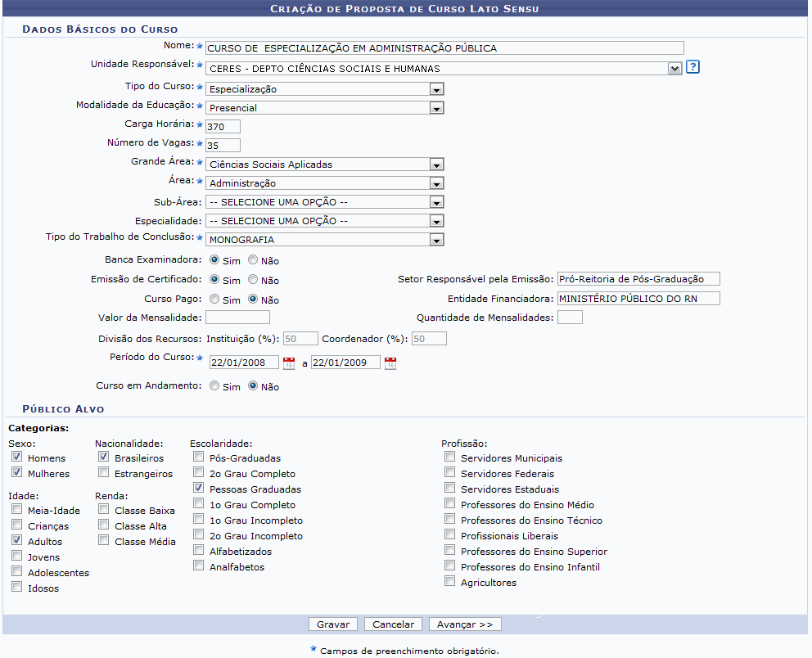Open the calendar picker for course start date
This screenshot has width=812, height=658.
tap(289, 363)
